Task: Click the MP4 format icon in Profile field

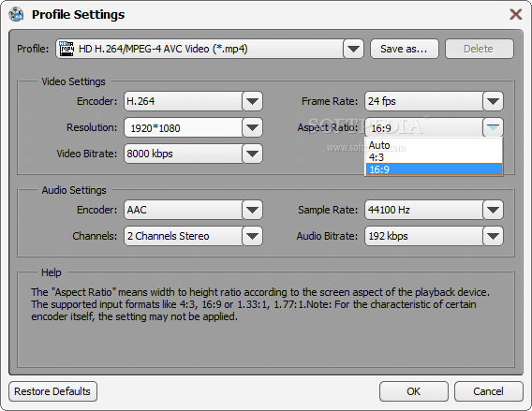Action: (66, 49)
